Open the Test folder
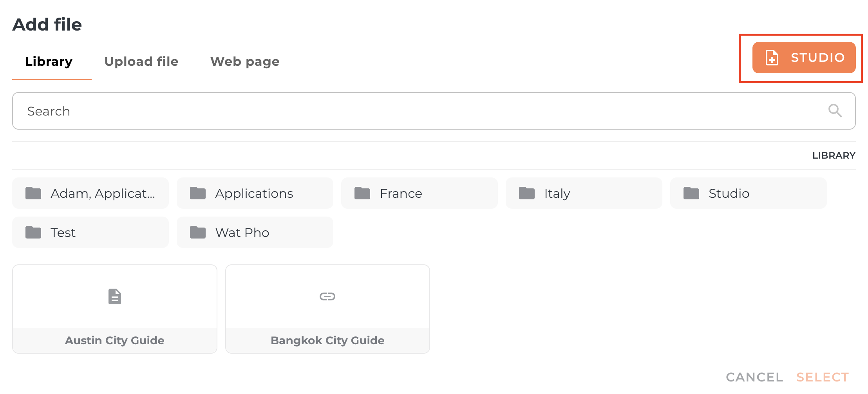Screen dimensions: 868x394 tap(90, 232)
